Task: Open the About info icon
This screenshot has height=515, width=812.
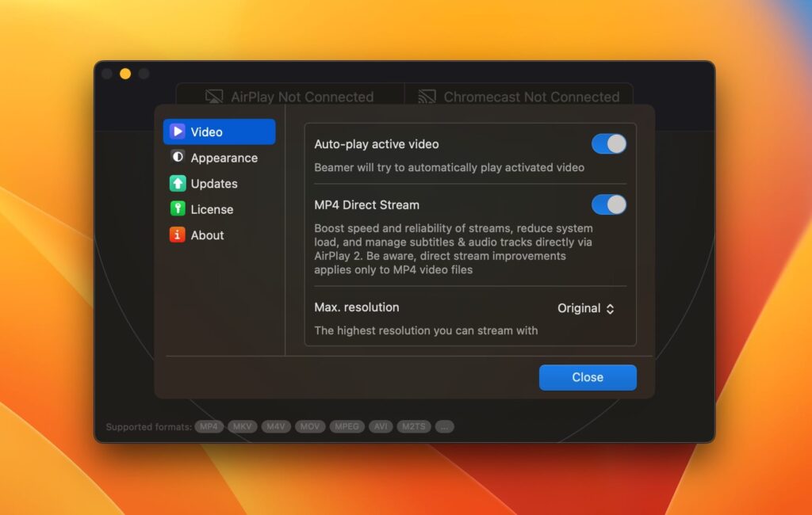Action: (178, 235)
